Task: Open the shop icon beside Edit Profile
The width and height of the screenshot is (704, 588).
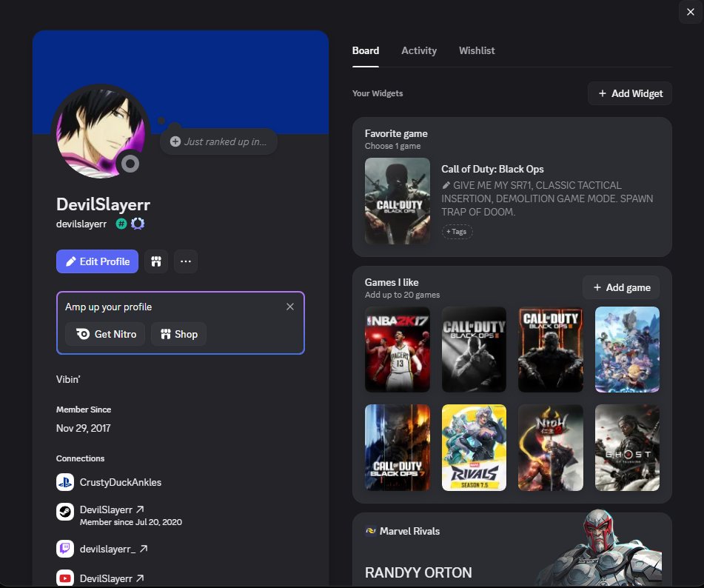Action: pyautogui.click(x=156, y=261)
